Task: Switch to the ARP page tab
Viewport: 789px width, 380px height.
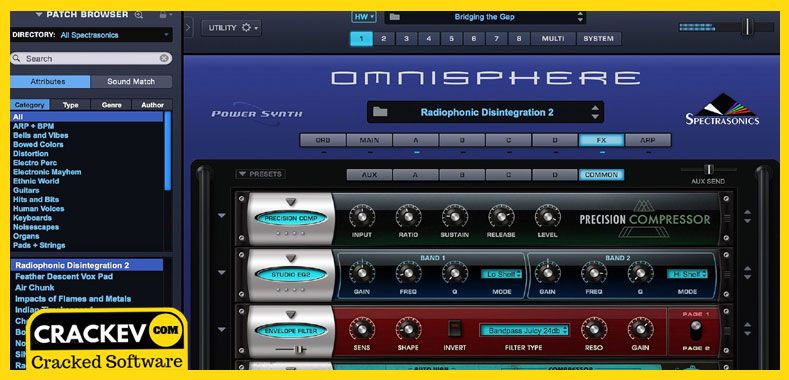Action: coord(648,140)
